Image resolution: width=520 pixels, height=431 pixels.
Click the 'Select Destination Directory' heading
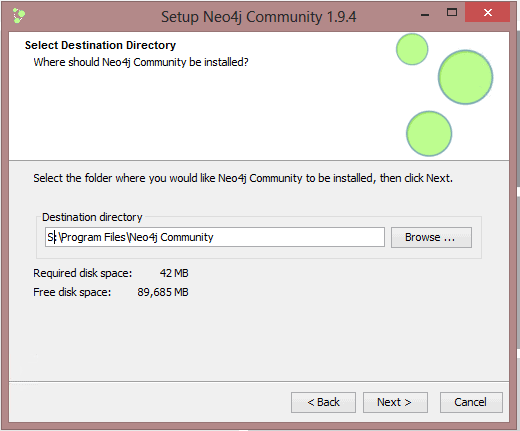(x=100, y=45)
